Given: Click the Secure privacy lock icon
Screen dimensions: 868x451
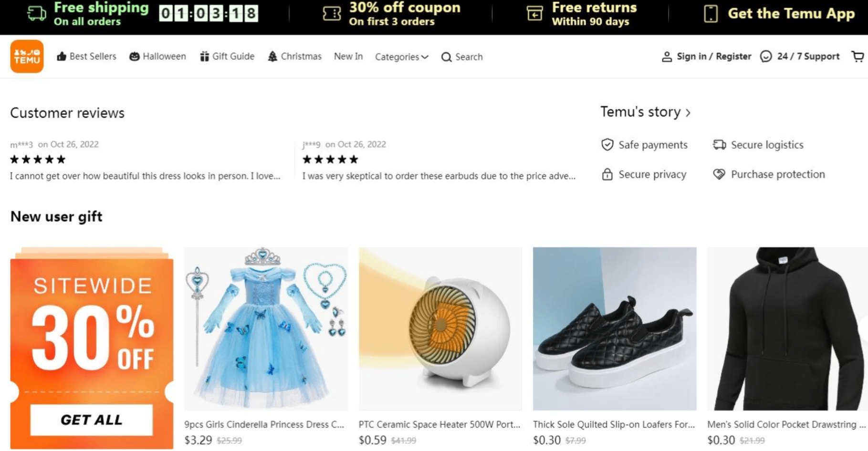Looking at the screenshot, I should coord(607,174).
